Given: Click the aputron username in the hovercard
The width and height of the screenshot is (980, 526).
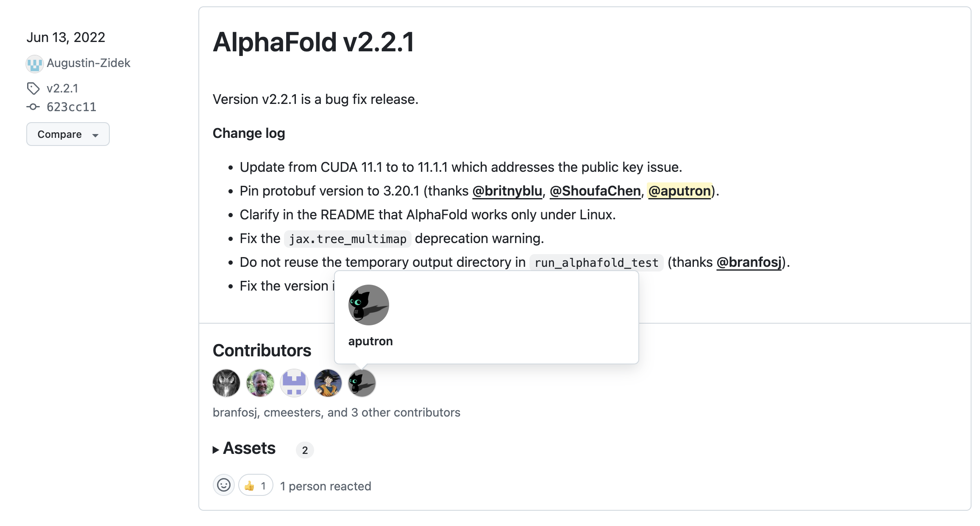Looking at the screenshot, I should (x=370, y=341).
